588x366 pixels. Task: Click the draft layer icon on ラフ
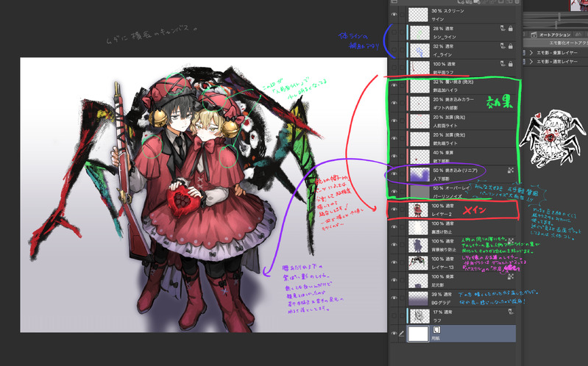pyautogui.click(x=511, y=312)
